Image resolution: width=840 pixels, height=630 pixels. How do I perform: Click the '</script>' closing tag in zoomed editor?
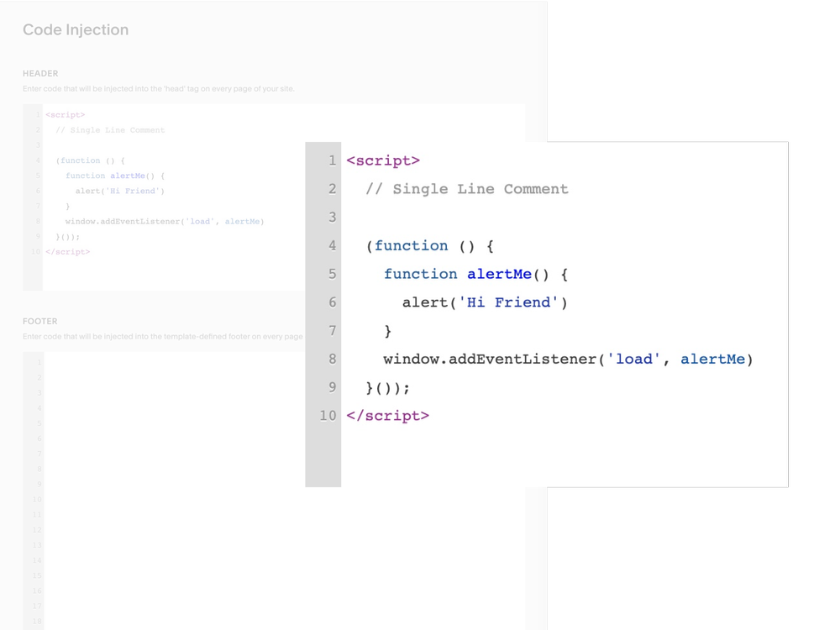(388, 417)
